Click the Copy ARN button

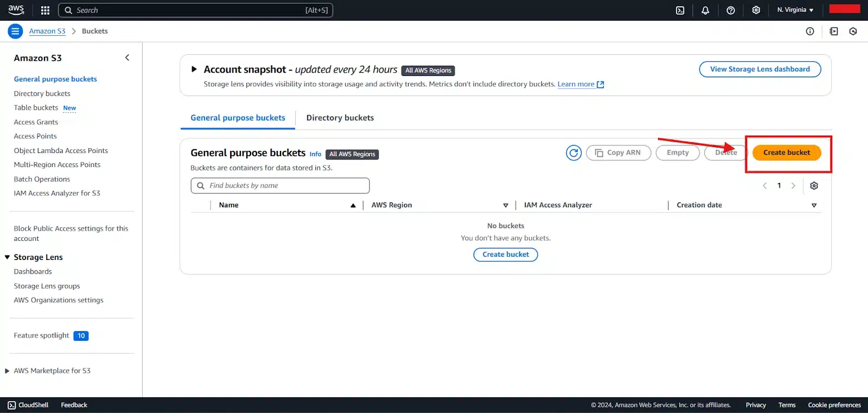[618, 153]
